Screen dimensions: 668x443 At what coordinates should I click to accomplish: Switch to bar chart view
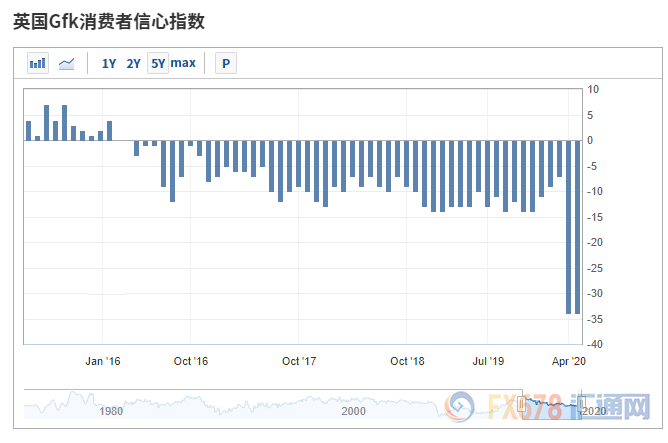38,64
